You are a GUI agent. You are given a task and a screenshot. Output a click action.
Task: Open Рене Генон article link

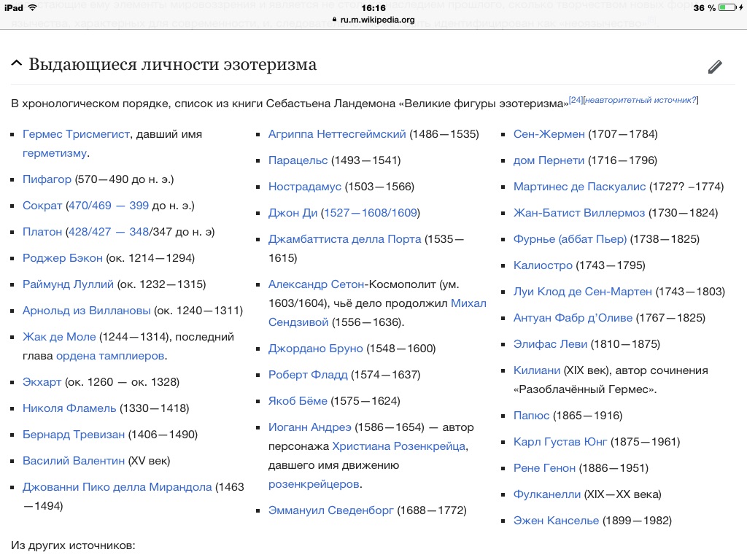[x=544, y=467]
